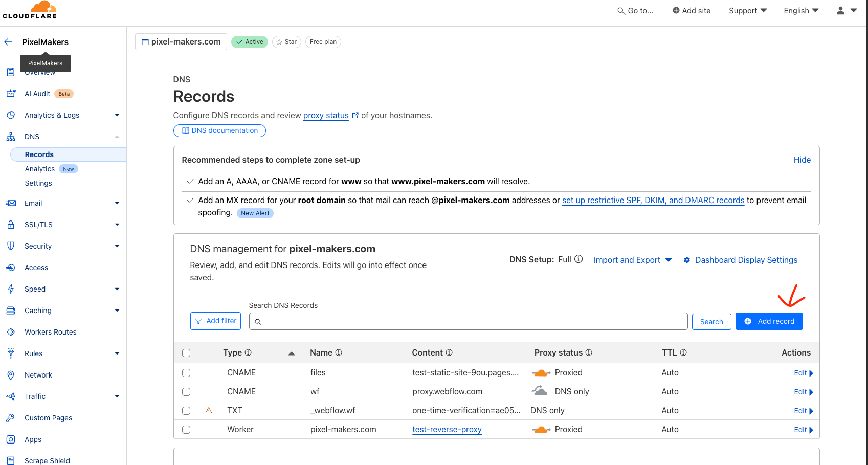The height and width of the screenshot is (465, 868).
Task: Hide the recommended steps panel
Action: point(802,160)
